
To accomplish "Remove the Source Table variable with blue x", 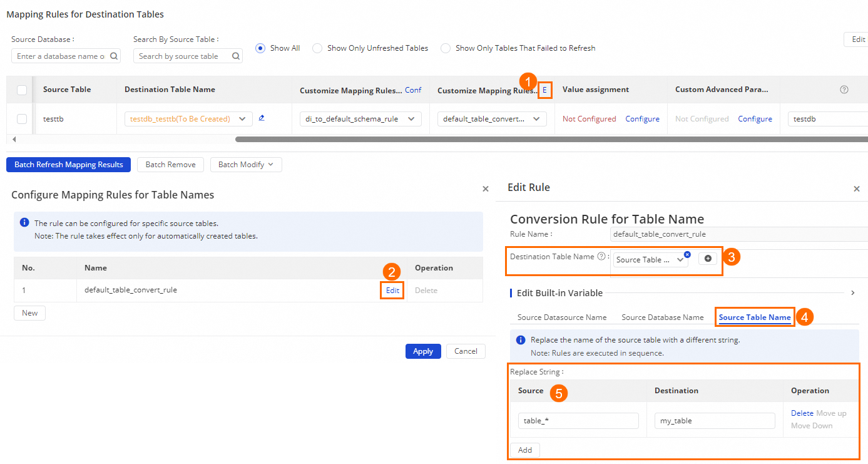I will [x=687, y=254].
